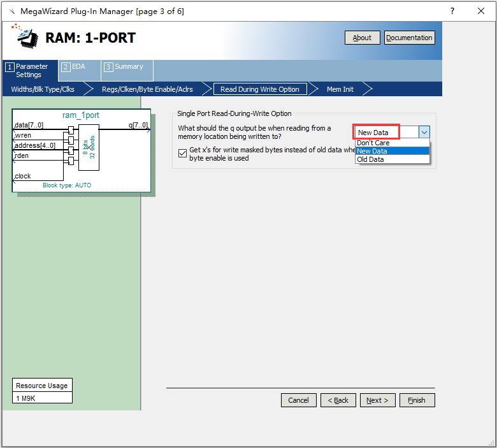Select Don't Care from the dropdown list
The image size is (497, 448).
click(393, 143)
